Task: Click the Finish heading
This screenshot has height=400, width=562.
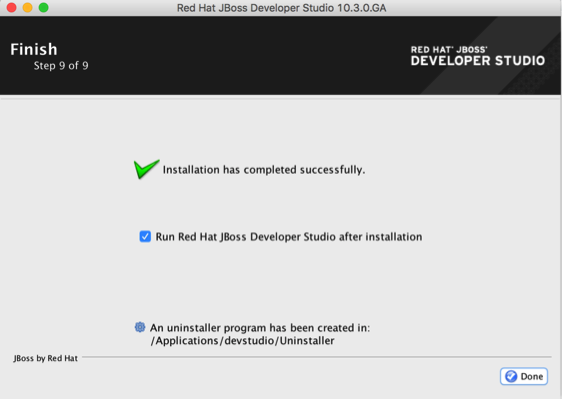Action: (x=34, y=49)
